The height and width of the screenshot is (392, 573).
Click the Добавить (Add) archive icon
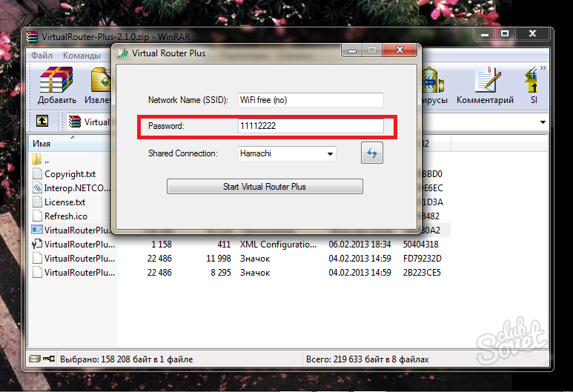57,82
